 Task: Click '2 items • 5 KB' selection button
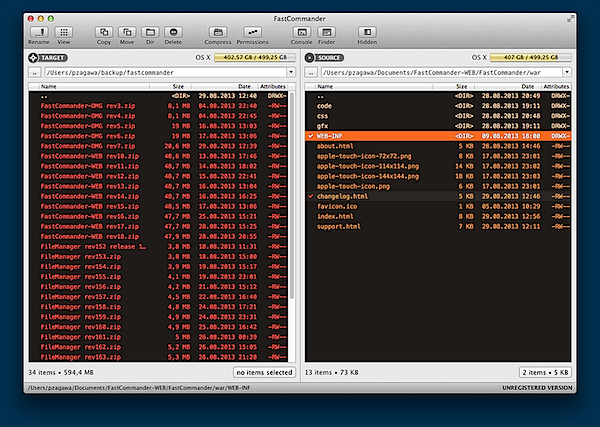pos(545,372)
